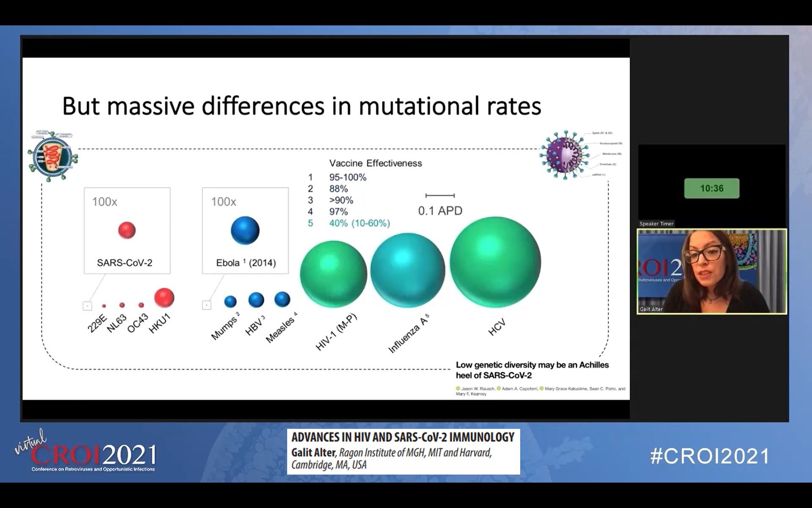Click the '95-100%' legend value
This screenshot has height=508, width=812.
tap(348, 177)
